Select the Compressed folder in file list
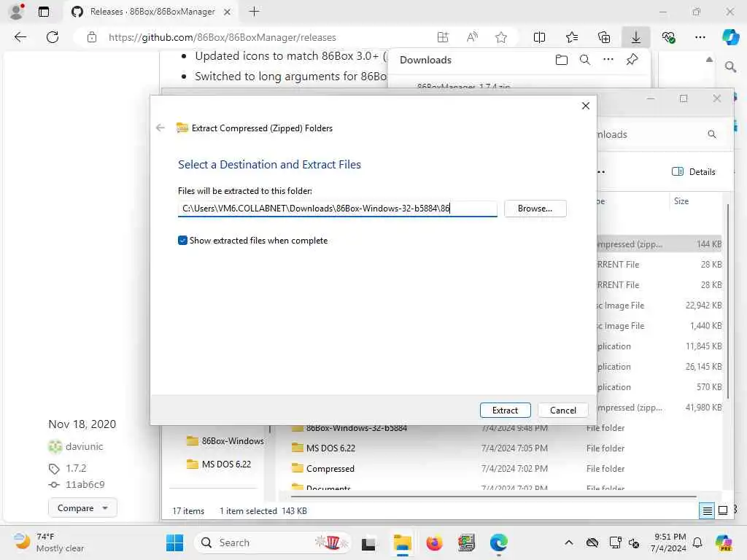The image size is (747, 560). click(x=330, y=469)
